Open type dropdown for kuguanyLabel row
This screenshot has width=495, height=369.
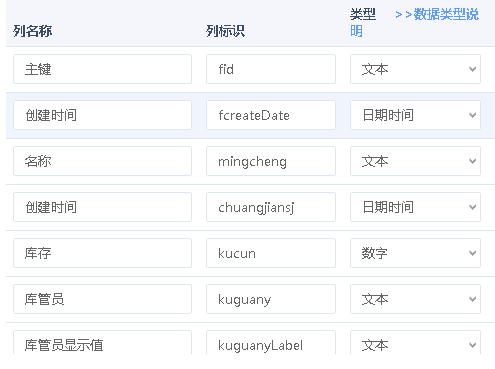point(415,343)
